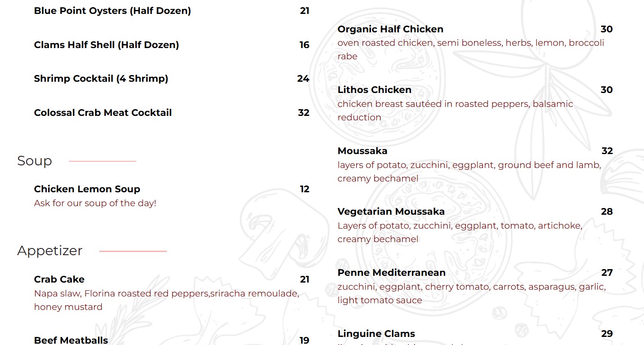This screenshot has width=644, height=345.
Task: Click the Penne Mediterranean title
Action: coord(392,273)
